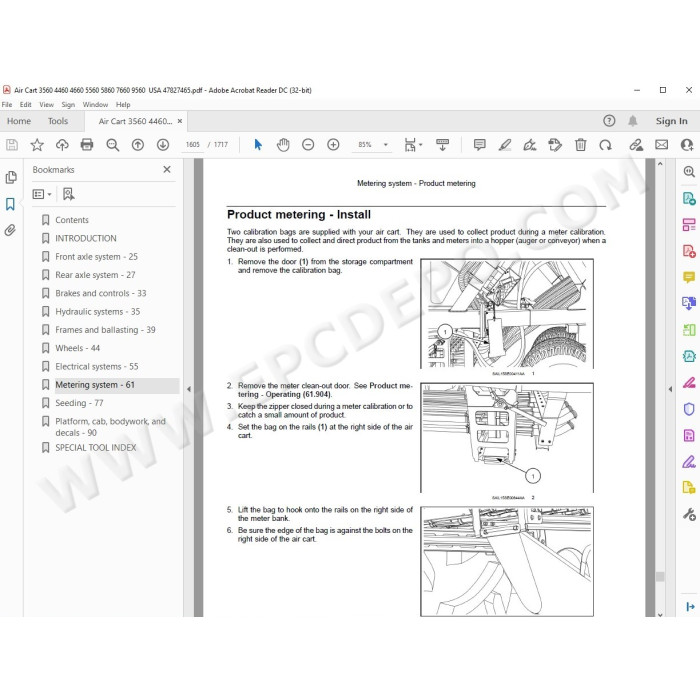Image resolution: width=700 pixels, height=700 pixels.
Task: Click the vertical scrollbar thumb
Action: (660, 576)
